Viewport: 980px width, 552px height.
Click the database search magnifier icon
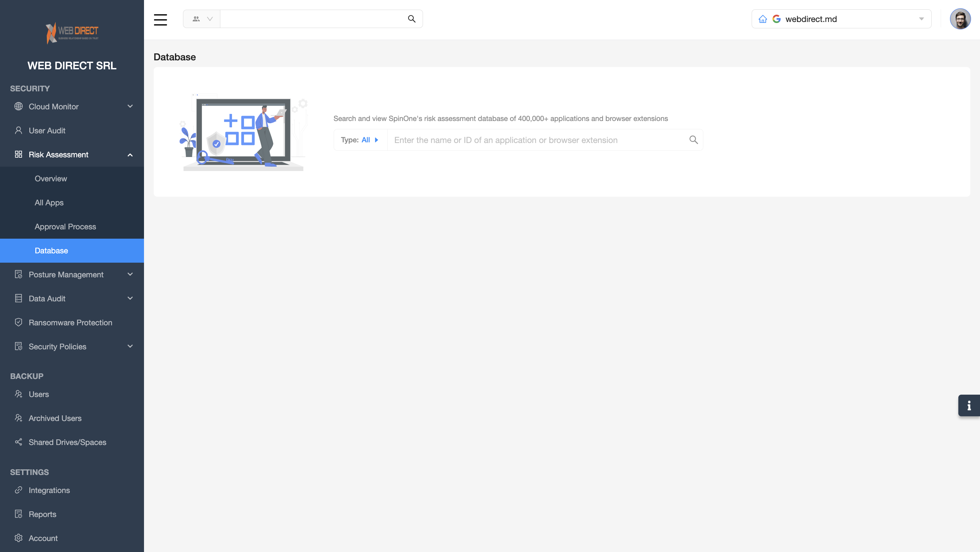(x=693, y=140)
